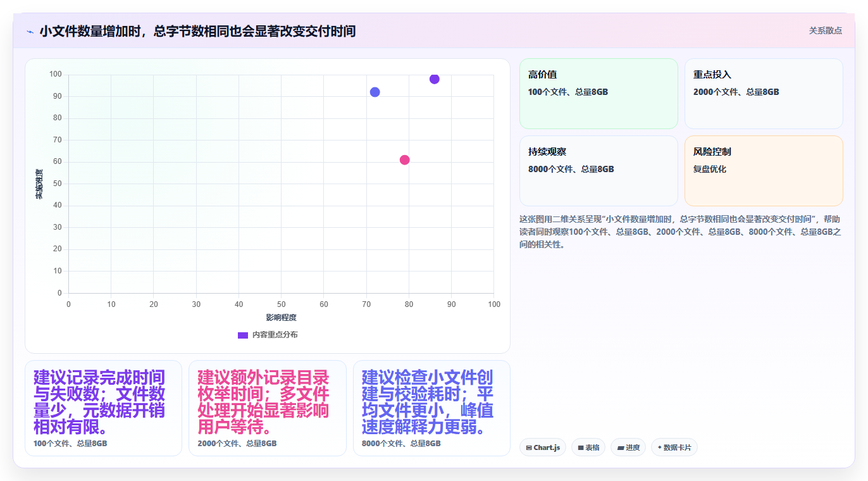Click the icon in the 表格 chip

point(581,448)
